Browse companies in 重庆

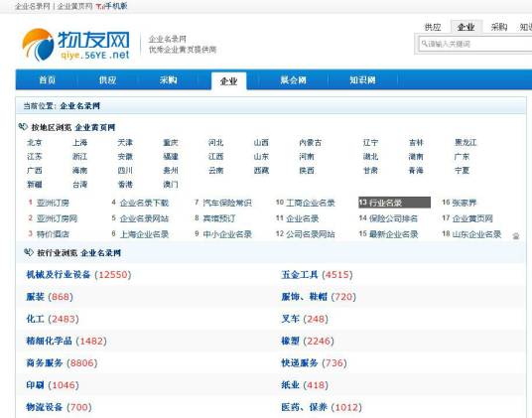171,143
